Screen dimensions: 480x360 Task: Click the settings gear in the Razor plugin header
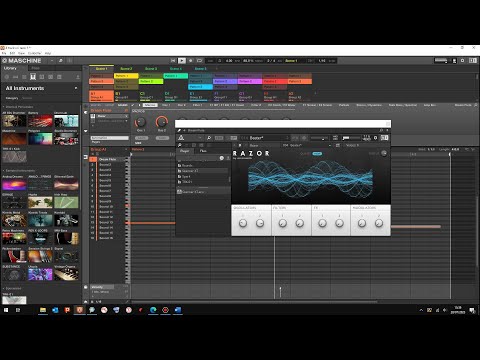click(x=375, y=138)
